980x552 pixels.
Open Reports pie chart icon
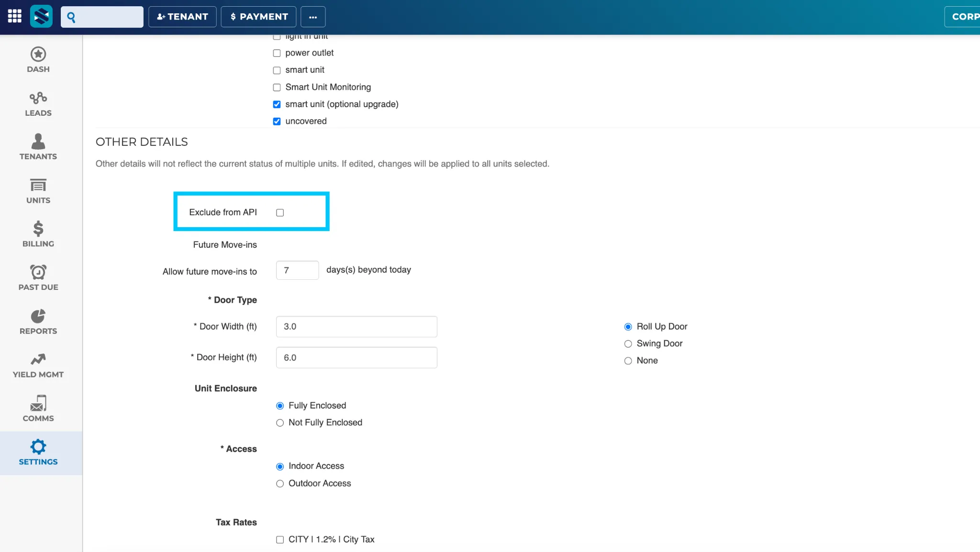click(x=38, y=316)
